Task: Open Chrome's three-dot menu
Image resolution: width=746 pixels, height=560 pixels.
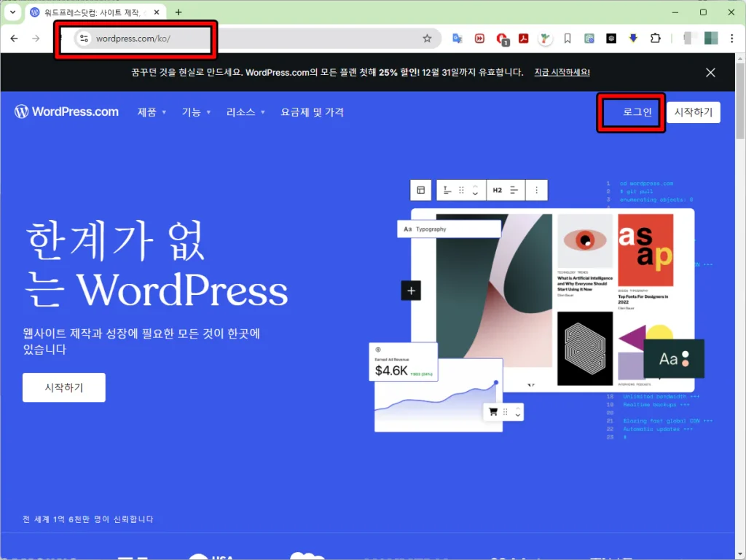Action: pyautogui.click(x=731, y=39)
